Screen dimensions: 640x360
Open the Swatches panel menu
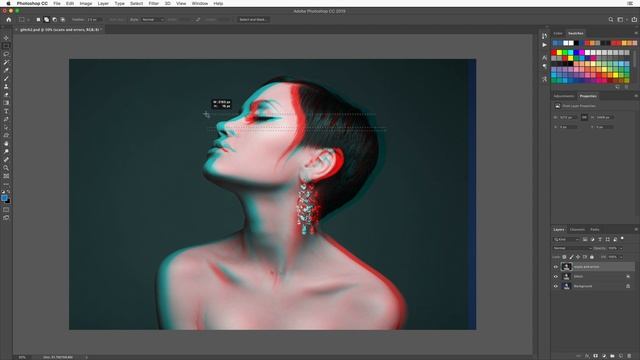pyautogui.click(x=636, y=33)
